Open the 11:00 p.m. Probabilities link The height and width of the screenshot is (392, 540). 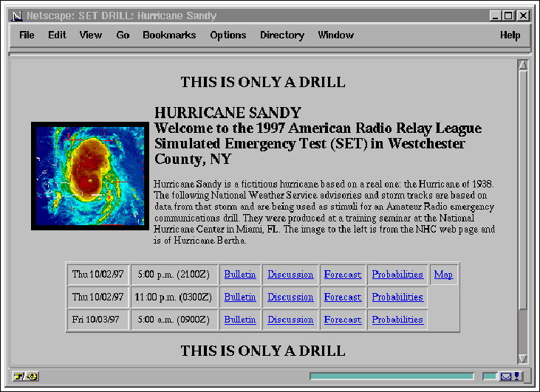point(397,297)
